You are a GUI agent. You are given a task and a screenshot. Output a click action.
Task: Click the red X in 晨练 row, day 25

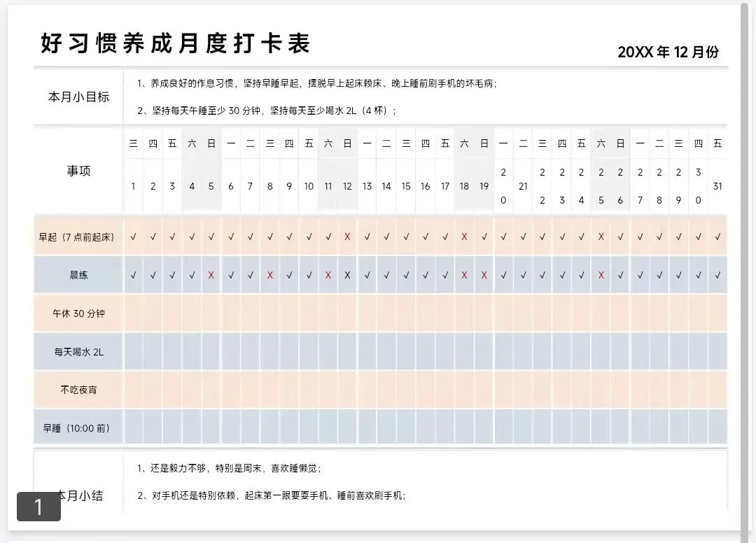[601, 275]
